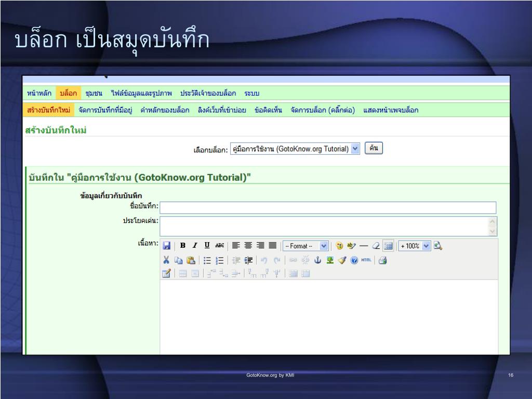Align text left in the editor

[236, 245]
